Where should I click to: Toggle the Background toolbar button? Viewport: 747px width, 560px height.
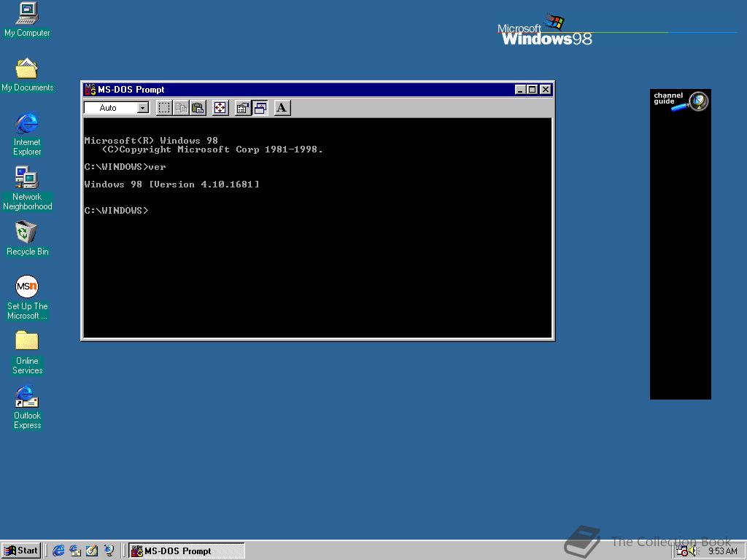tap(260, 108)
